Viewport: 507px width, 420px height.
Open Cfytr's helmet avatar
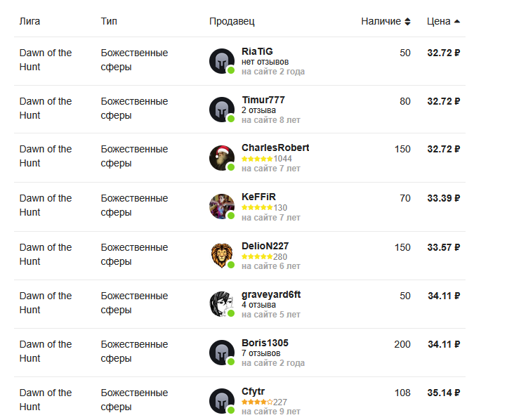[222, 401]
